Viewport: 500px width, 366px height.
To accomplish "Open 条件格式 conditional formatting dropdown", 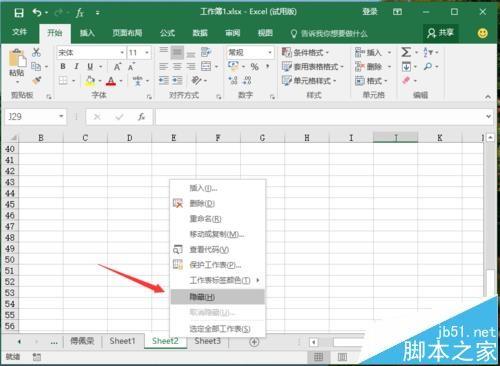I will coord(306,52).
